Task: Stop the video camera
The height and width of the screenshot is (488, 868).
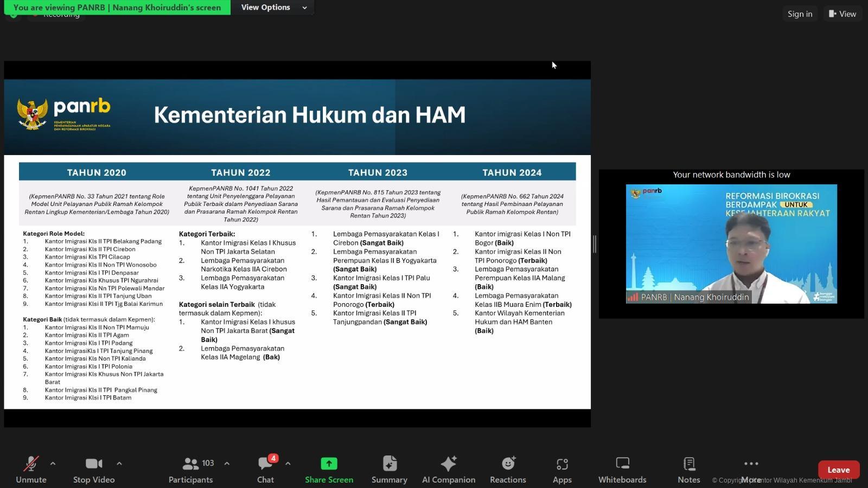Action: pos(94,470)
